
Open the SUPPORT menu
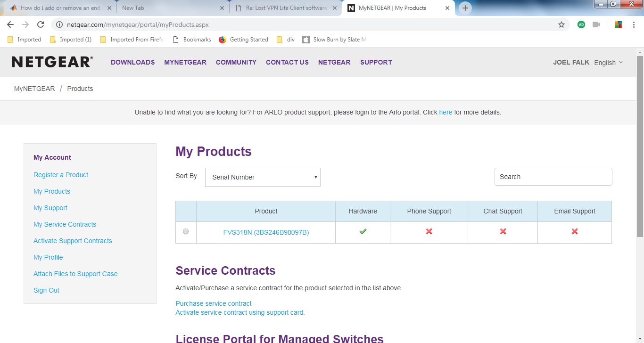pyautogui.click(x=376, y=62)
